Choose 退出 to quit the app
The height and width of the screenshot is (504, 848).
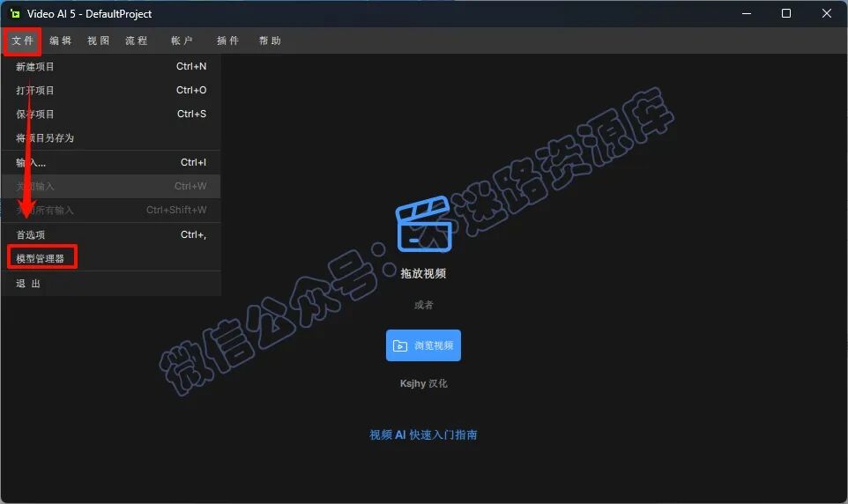tap(111, 284)
